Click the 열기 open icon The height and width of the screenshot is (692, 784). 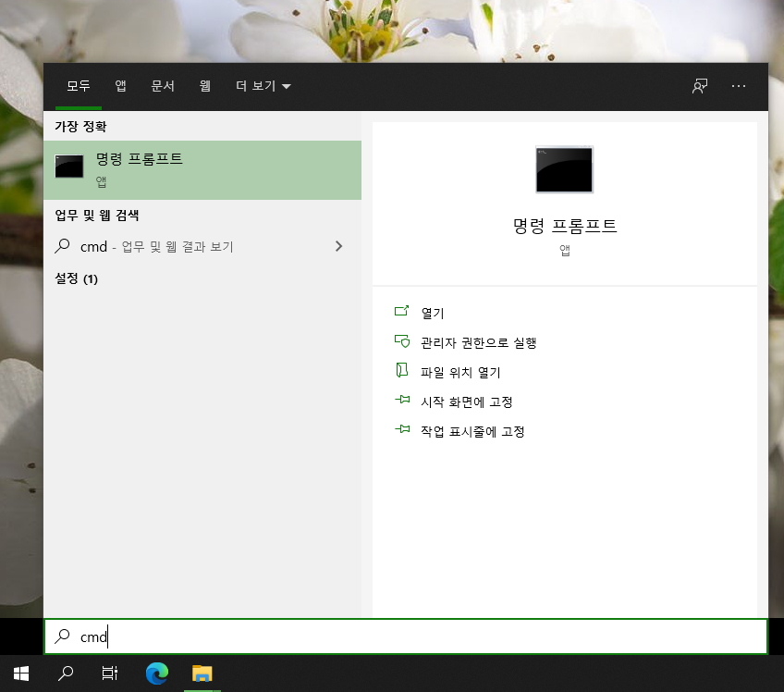pyautogui.click(x=402, y=311)
